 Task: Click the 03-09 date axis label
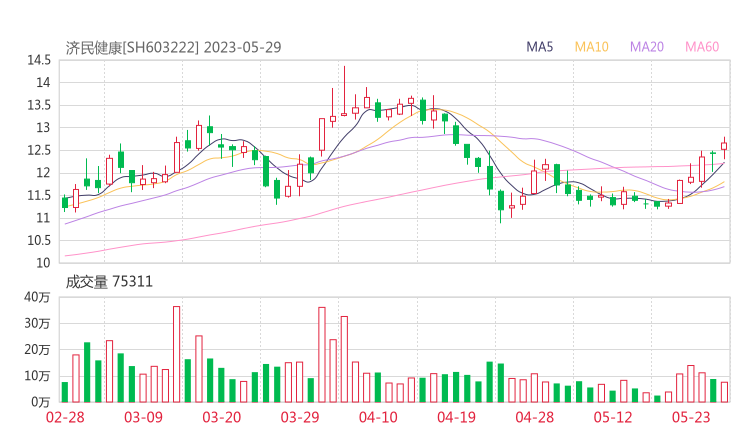tap(143, 417)
